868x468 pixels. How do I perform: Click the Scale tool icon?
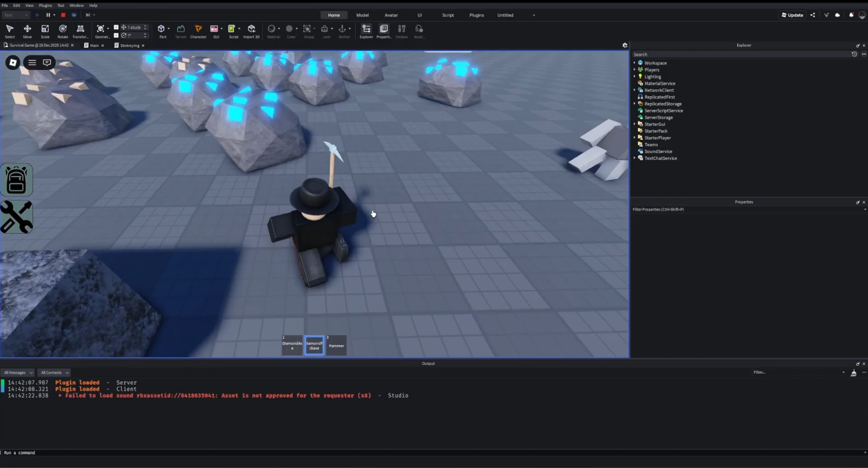pos(45,31)
